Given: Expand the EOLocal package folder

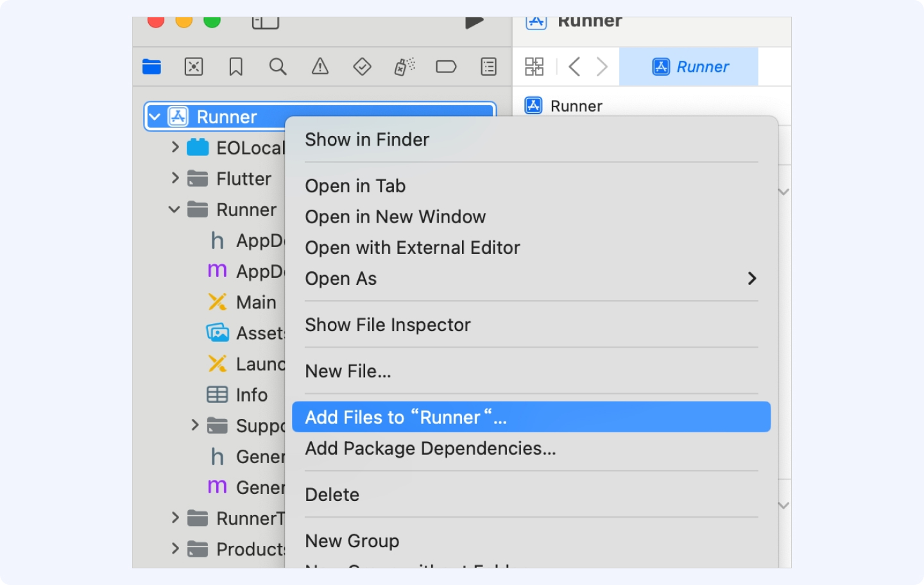Looking at the screenshot, I should [x=175, y=148].
